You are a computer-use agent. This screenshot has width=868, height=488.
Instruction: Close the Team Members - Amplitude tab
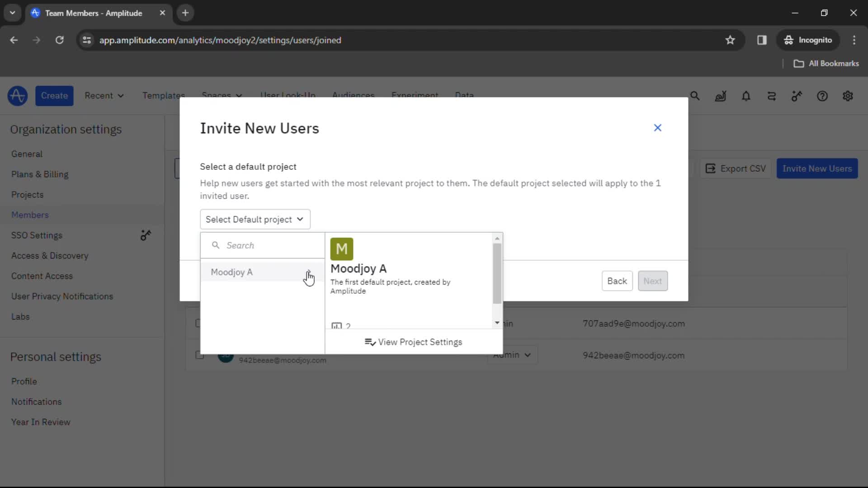tap(162, 13)
